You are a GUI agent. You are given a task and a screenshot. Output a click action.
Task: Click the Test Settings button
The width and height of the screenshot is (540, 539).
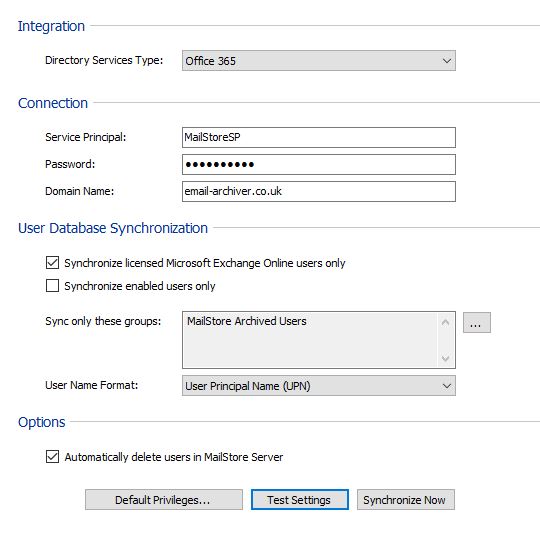point(300,499)
